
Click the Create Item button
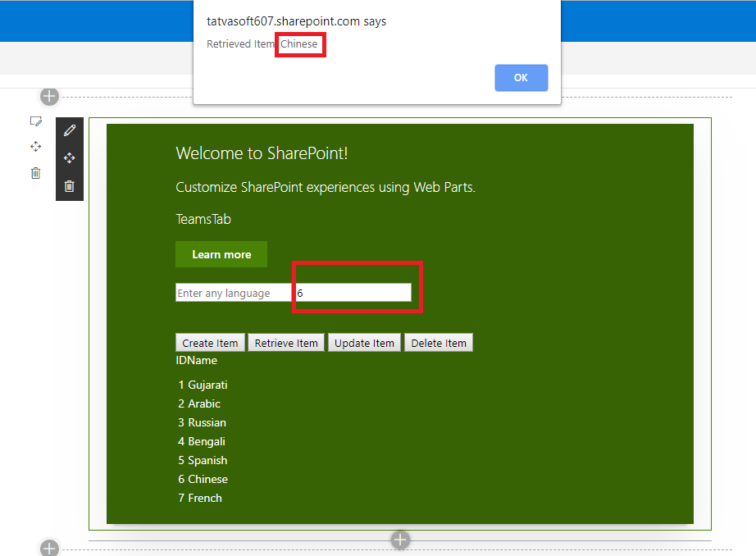pos(210,343)
